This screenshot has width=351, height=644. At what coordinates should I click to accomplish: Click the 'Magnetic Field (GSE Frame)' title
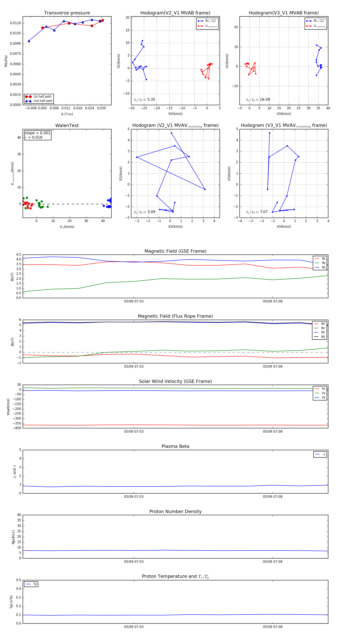175,251
